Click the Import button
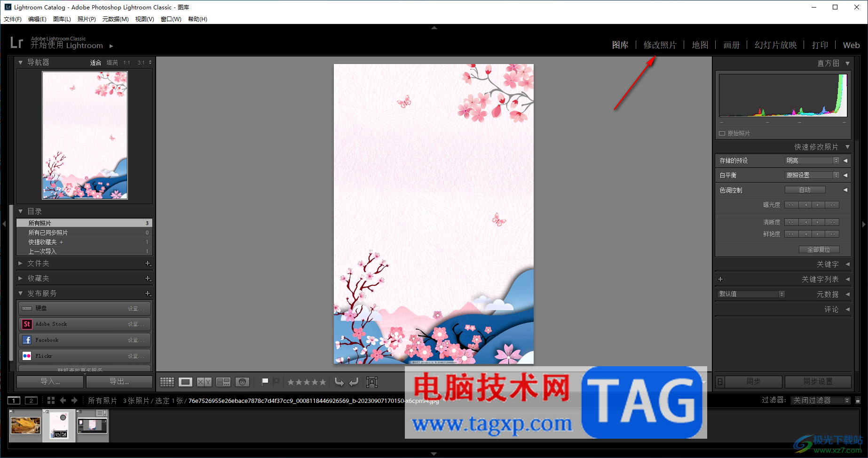 (50, 382)
